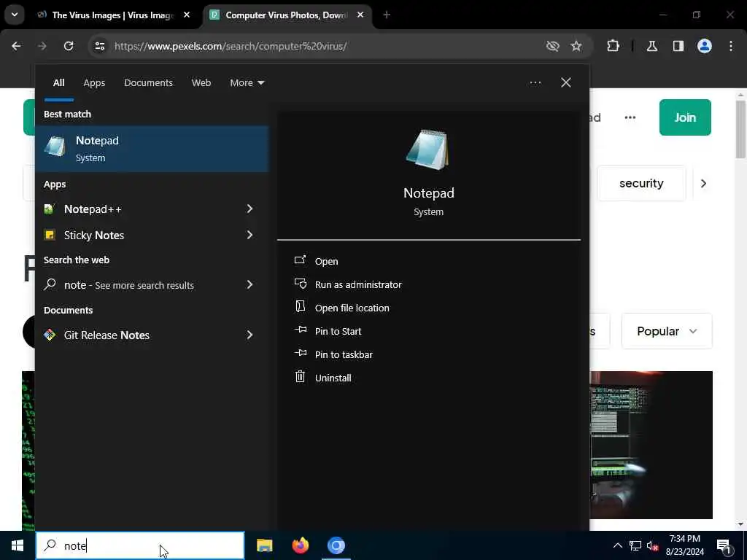
Task: Switch to Computer Virus Photos tab
Action: click(x=286, y=15)
